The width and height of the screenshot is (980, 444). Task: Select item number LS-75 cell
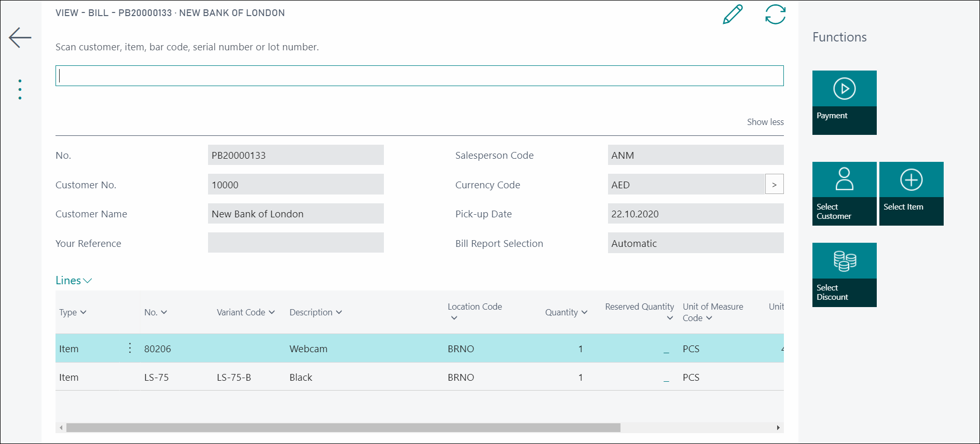click(157, 377)
